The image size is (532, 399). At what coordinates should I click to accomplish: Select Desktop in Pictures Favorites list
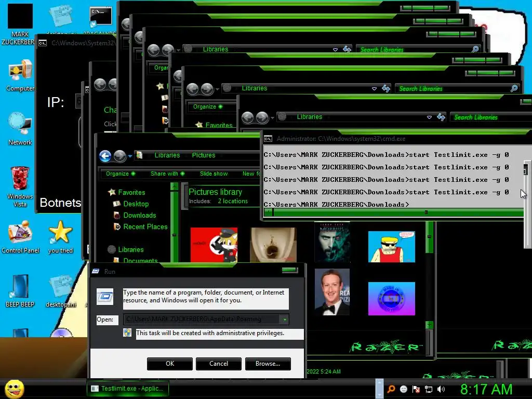pos(136,204)
